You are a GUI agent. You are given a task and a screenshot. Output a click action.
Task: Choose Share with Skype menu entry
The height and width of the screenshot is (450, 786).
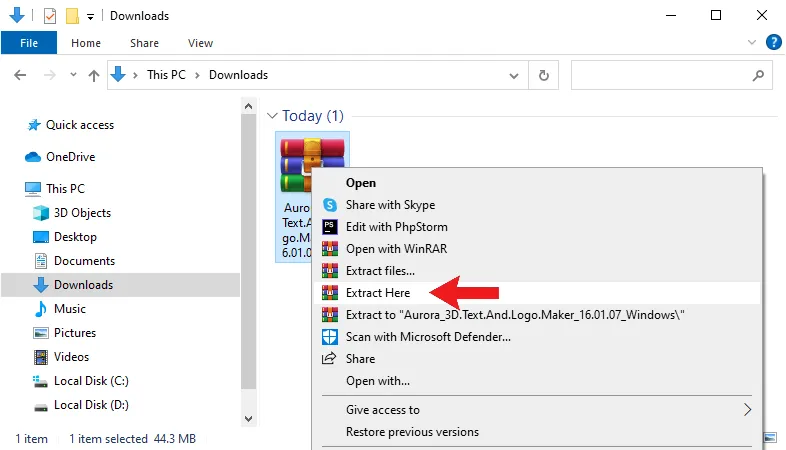click(x=537, y=205)
